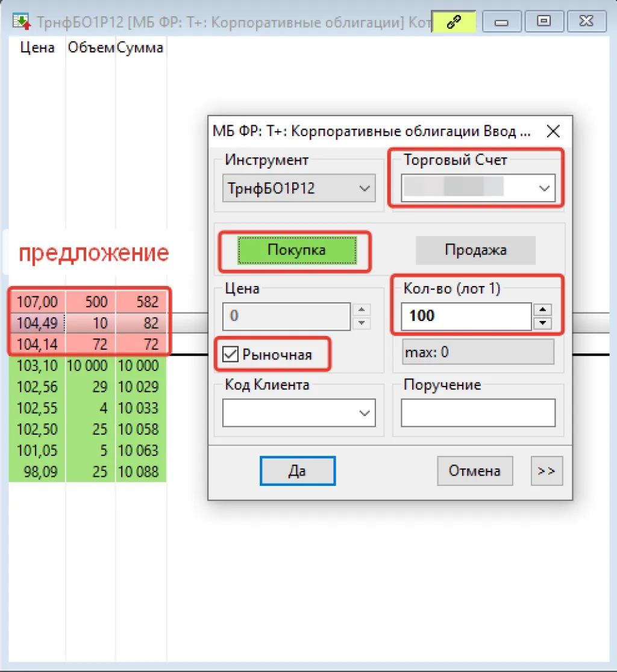Image resolution: width=617 pixels, height=672 pixels.
Task: Click the yellow chain link icon
Action: [454, 22]
